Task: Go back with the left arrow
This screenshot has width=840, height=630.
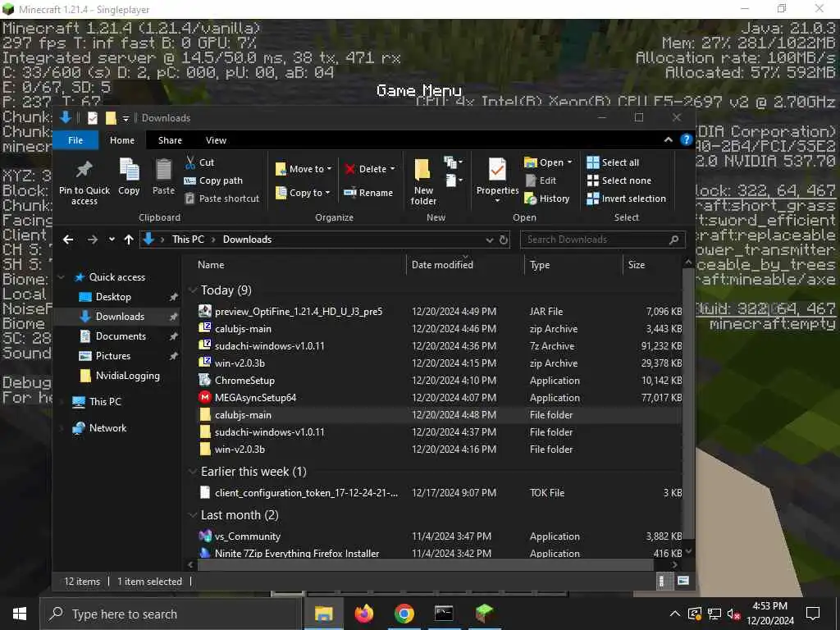Action: (68, 240)
